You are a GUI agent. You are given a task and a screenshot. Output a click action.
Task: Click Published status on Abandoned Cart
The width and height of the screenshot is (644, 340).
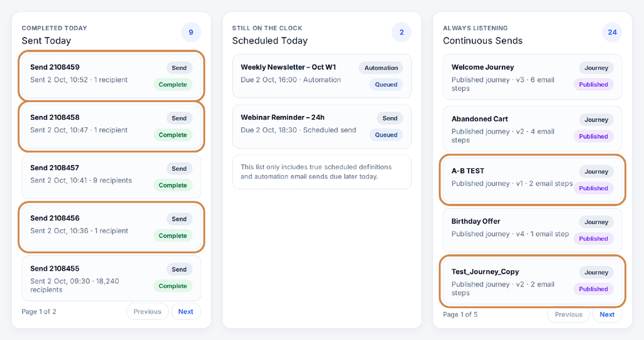coord(594,137)
